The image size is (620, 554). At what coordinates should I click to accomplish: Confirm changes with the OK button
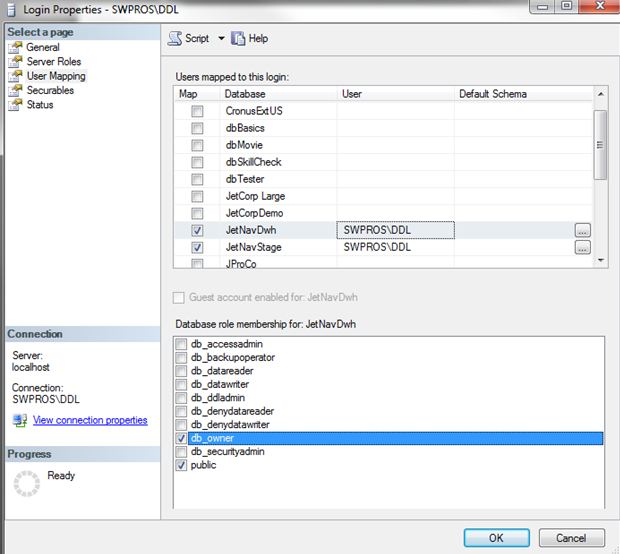(x=497, y=538)
